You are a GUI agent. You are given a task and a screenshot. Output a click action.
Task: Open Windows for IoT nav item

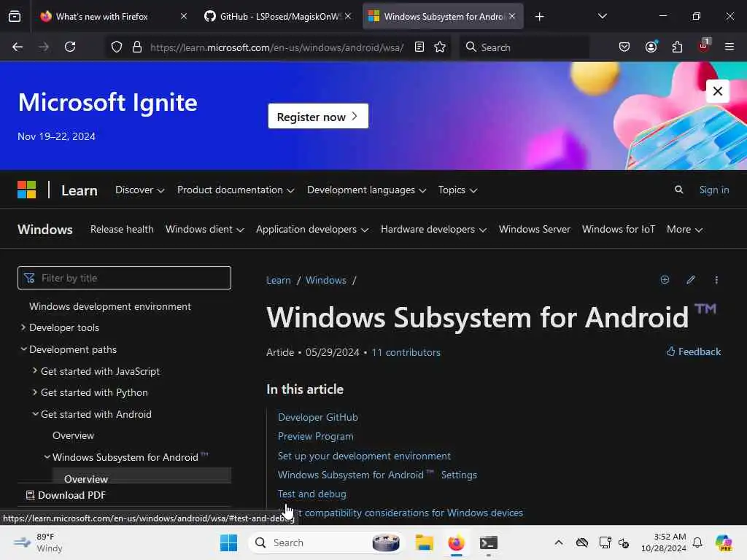click(619, 230)
